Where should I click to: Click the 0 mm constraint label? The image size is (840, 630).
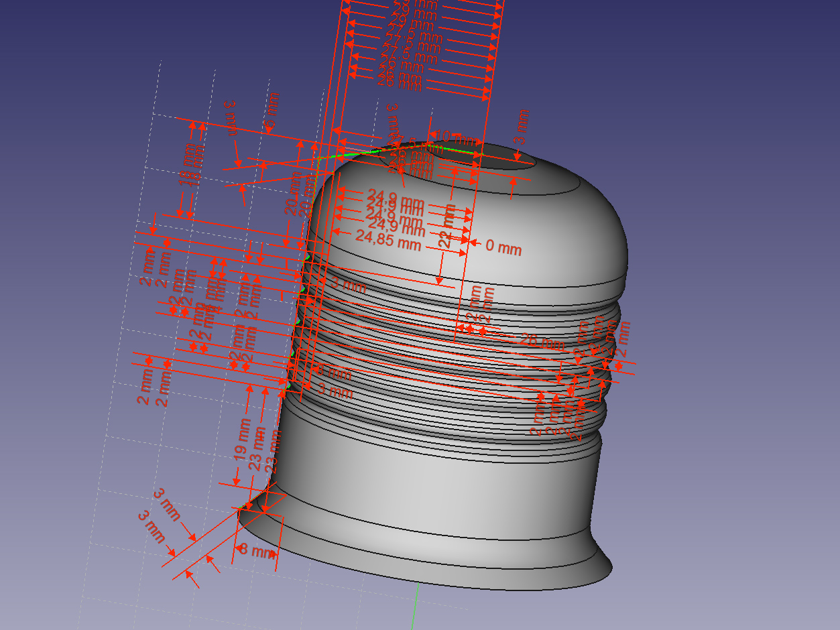(x=503, y=247)
